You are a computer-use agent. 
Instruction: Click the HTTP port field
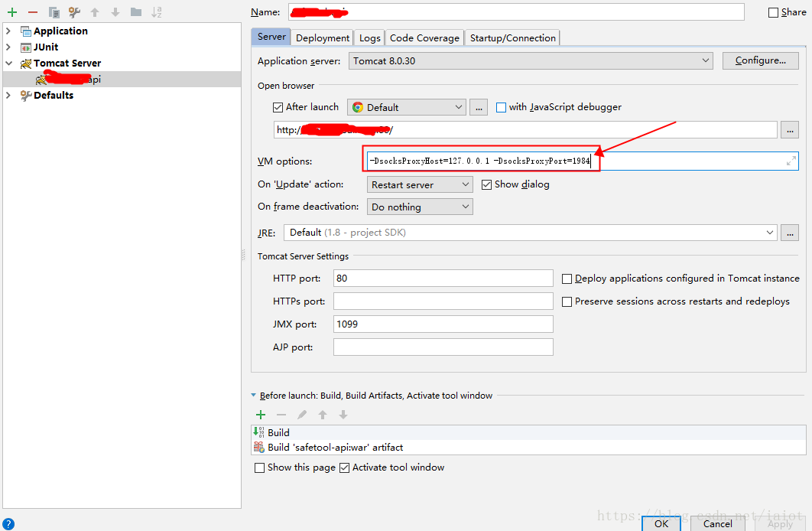click(x=443, y=279)
